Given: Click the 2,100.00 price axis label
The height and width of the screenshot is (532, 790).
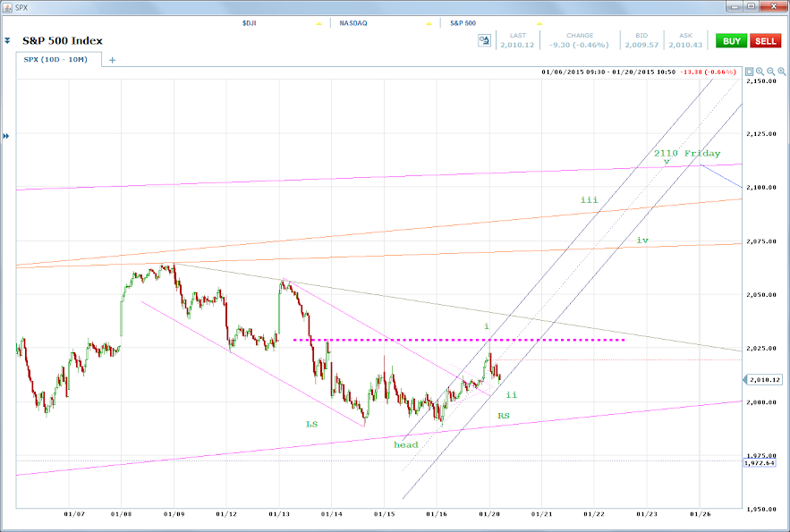Looking at the screenshot, I should tap(761, 187).
